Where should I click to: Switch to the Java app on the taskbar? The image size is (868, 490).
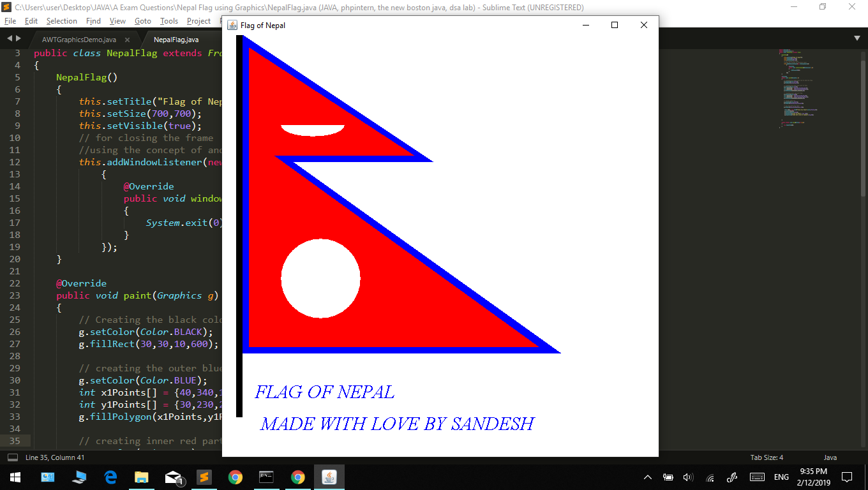coord(329,477)
